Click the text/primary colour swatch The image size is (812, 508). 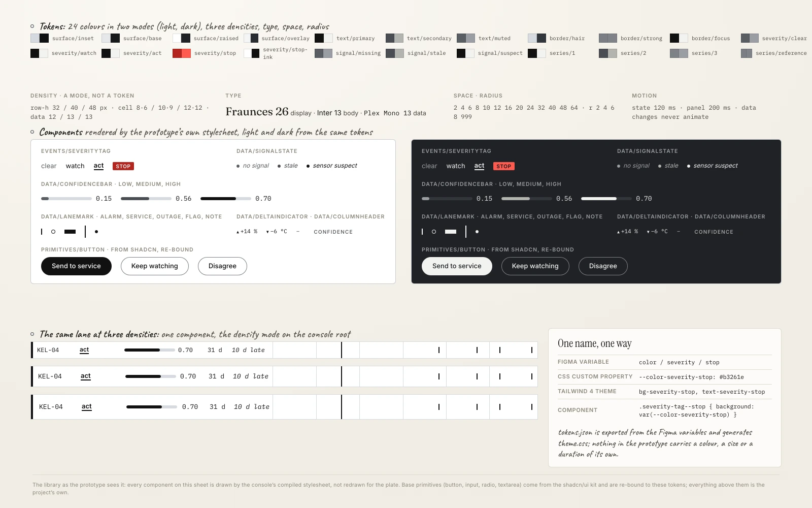pos(324,38)
